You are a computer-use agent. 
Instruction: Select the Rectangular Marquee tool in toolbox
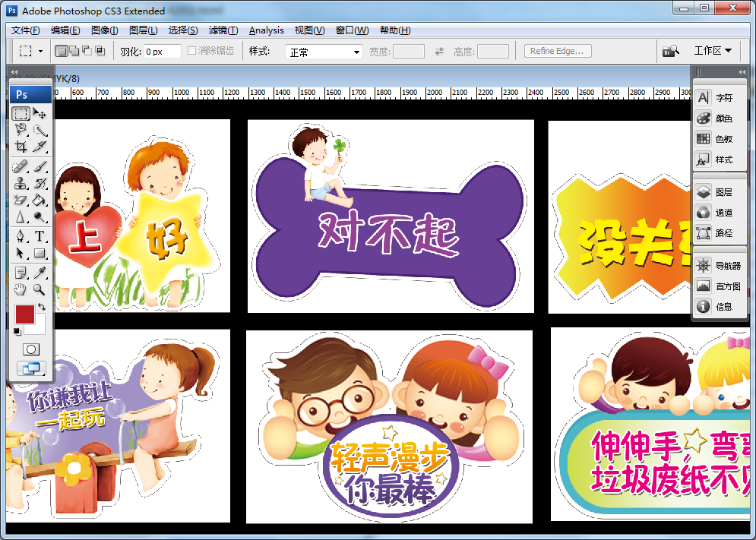[x=21, y=114]
